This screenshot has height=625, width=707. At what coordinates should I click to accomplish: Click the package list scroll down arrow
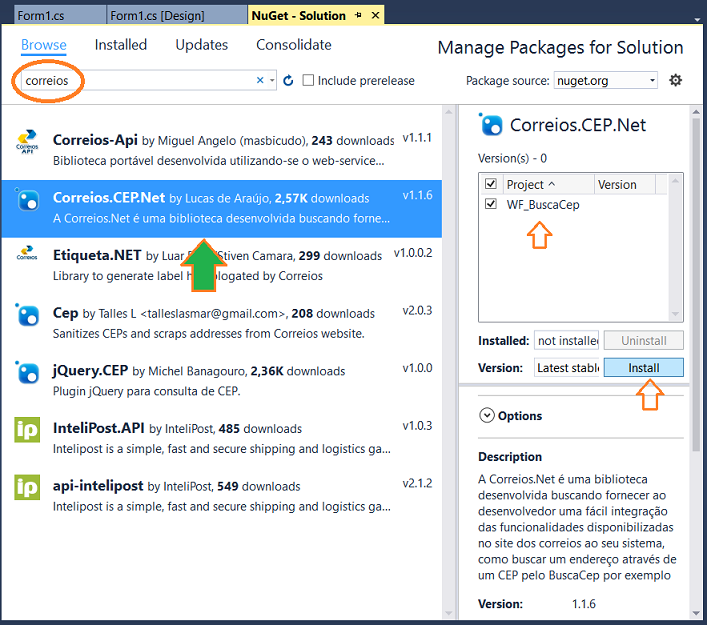point(449,613)
